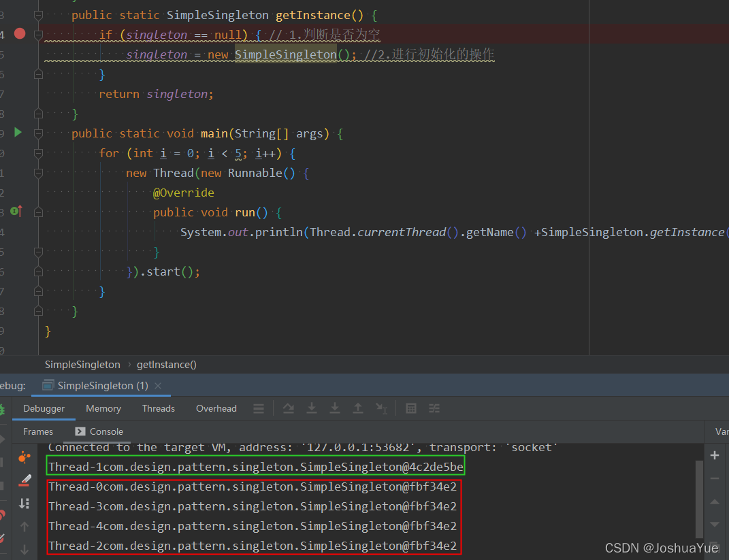
Task: Click the Run to Cursor icon
Action: point(381,408)
